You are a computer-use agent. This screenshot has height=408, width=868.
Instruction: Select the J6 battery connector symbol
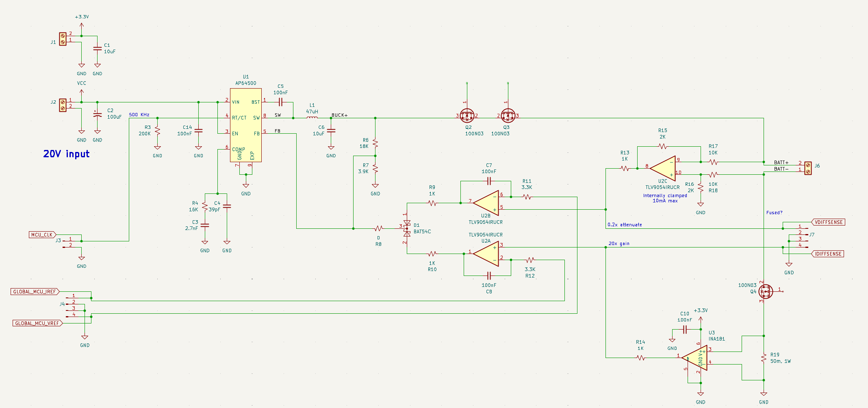pos(808,168)
